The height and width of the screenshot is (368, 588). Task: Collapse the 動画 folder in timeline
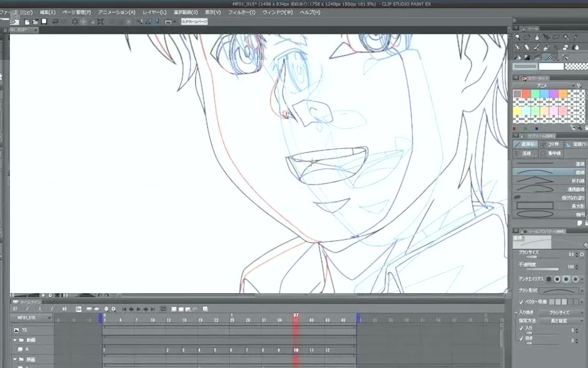(x=15, y=340)
